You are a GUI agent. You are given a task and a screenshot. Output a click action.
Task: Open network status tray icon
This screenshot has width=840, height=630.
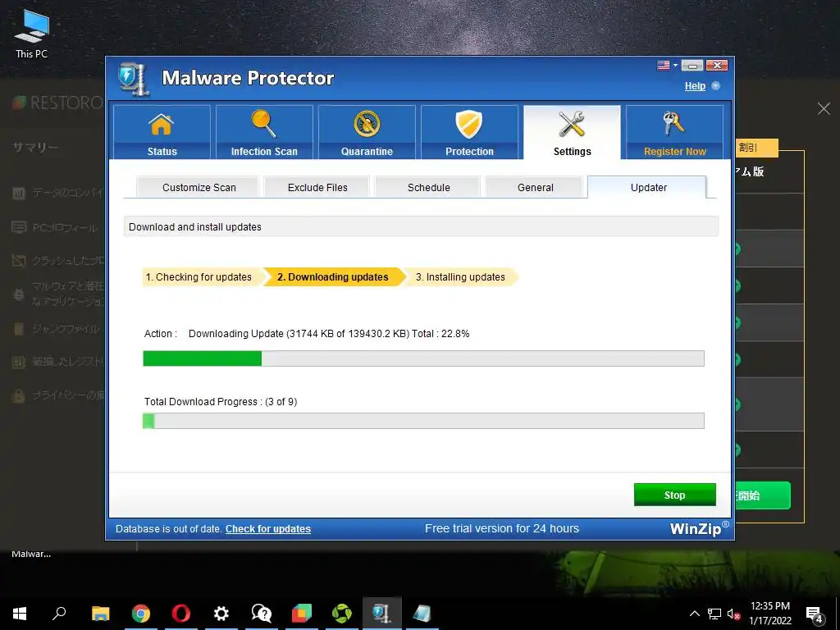point(714,614)
